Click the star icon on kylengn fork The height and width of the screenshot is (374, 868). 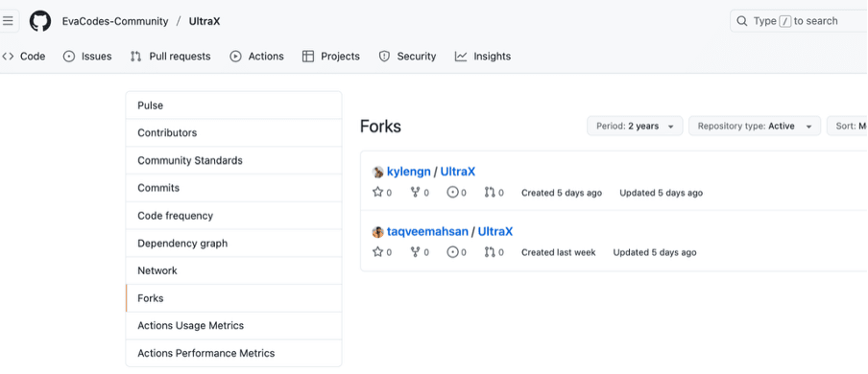tap(378, 193)
